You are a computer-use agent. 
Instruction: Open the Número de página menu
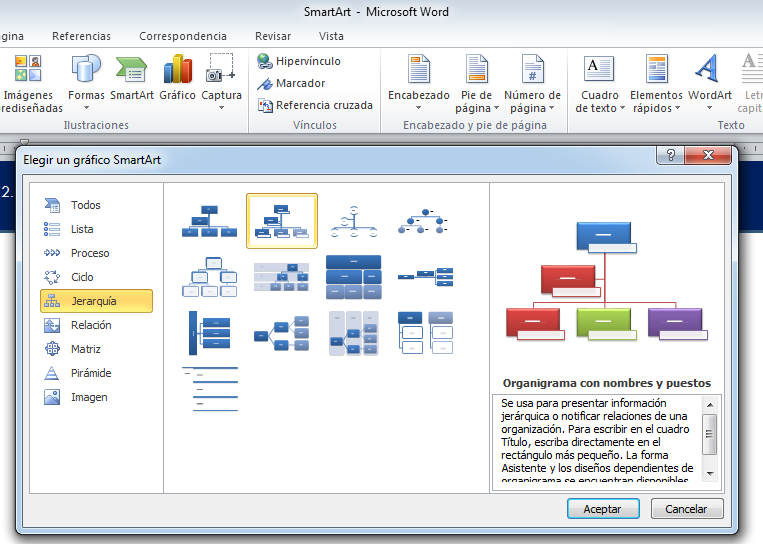[532, 84]
